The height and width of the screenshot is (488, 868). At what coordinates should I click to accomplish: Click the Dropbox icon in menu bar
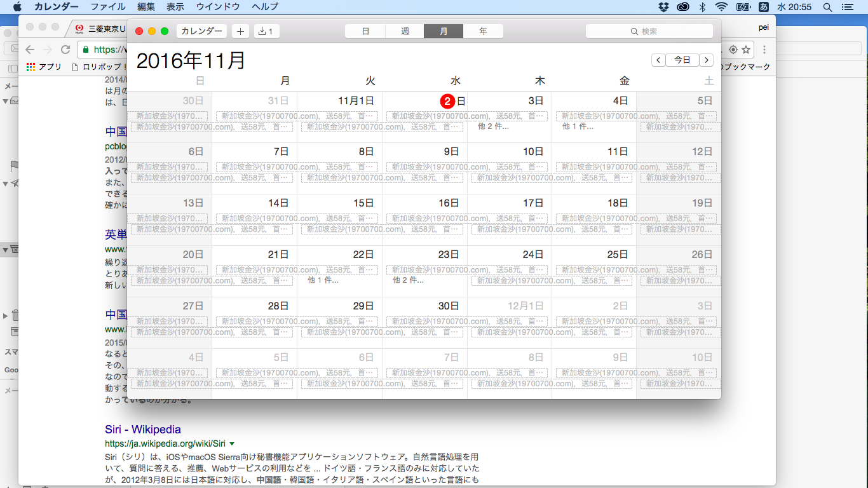663,7
